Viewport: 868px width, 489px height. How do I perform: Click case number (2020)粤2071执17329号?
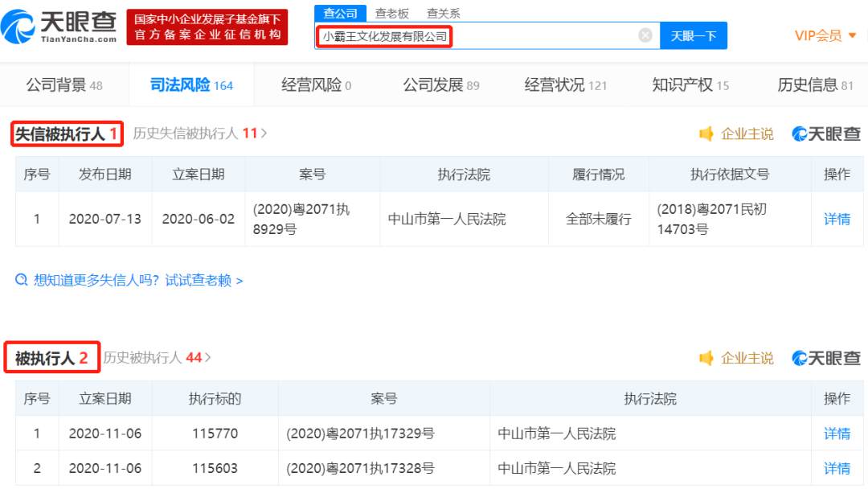click(360, 433)
